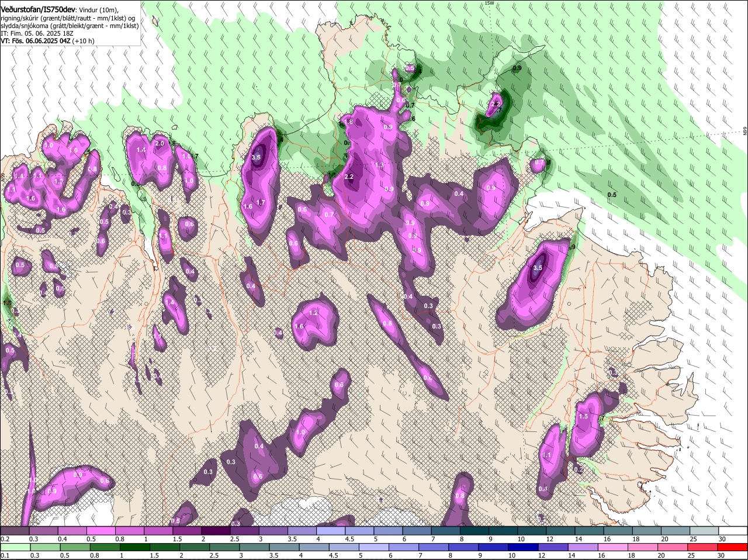
Task: Click the top-row swatch between 3 and 3.5
Action: click(x=273, y=531)
